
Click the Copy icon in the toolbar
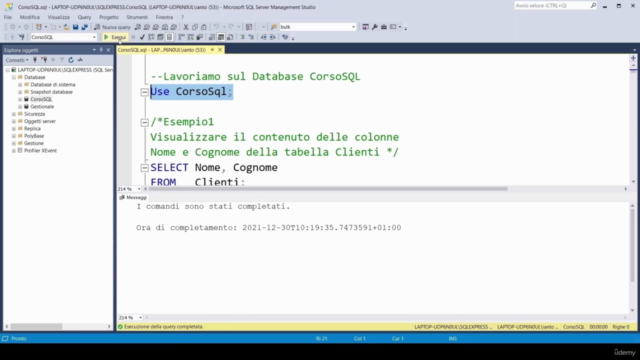click(x=195, y=27)
